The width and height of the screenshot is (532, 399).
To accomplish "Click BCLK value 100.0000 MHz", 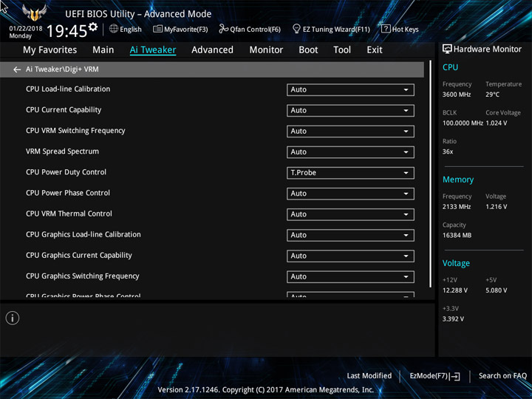I will 463,123.
